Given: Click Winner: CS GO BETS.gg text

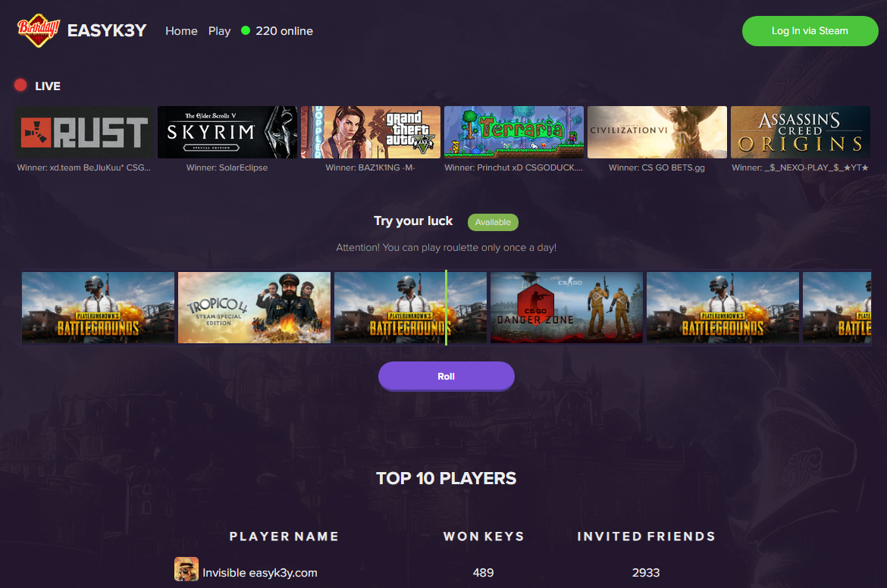Looking at the screenshot, I should 657,167.
